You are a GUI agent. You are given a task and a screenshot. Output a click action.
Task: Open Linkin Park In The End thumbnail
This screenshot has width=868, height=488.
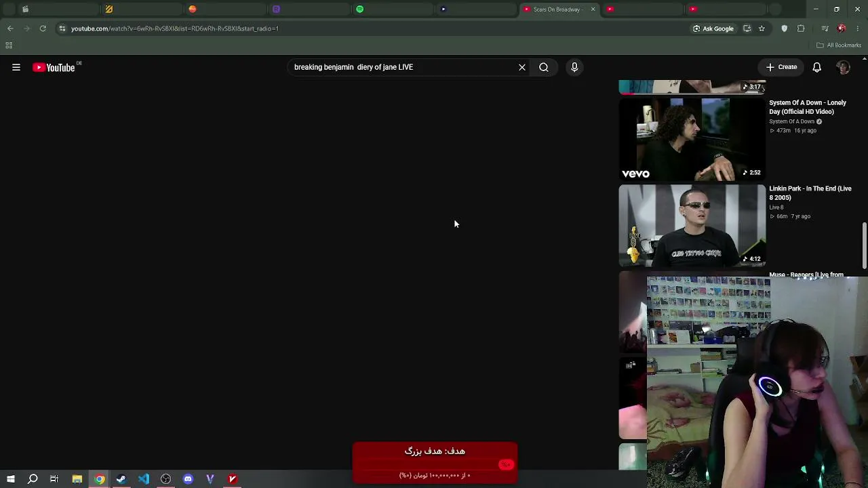click(692, 226)
